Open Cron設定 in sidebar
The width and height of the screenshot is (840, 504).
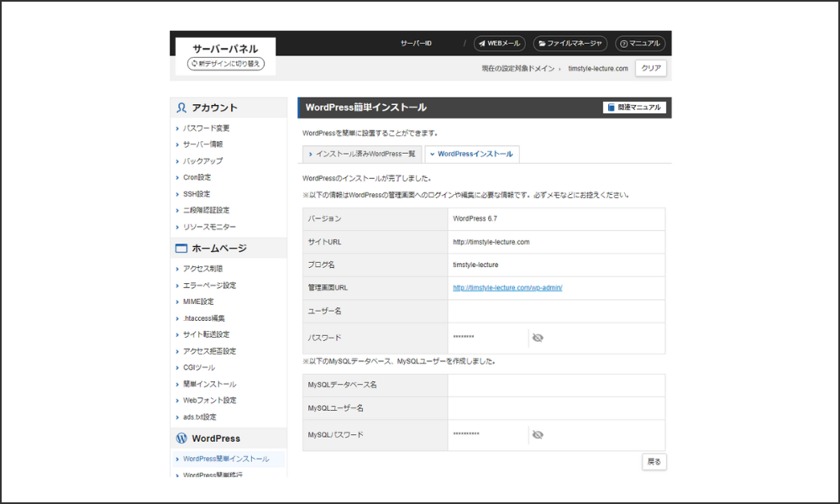[x=197, y=177]
